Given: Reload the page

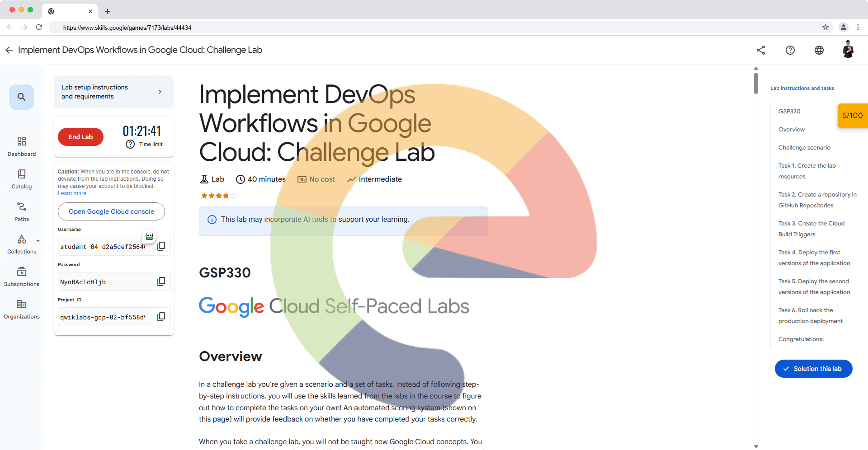Looking at the screenshot, I should (x=39, y=27).
